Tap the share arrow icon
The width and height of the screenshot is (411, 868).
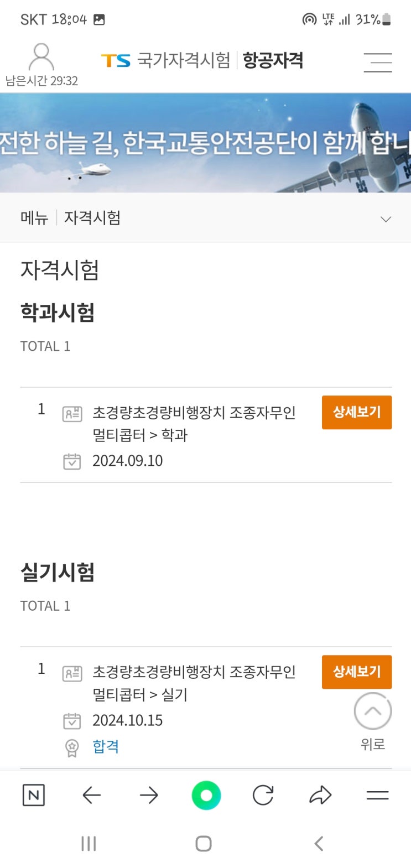point(320,796)
